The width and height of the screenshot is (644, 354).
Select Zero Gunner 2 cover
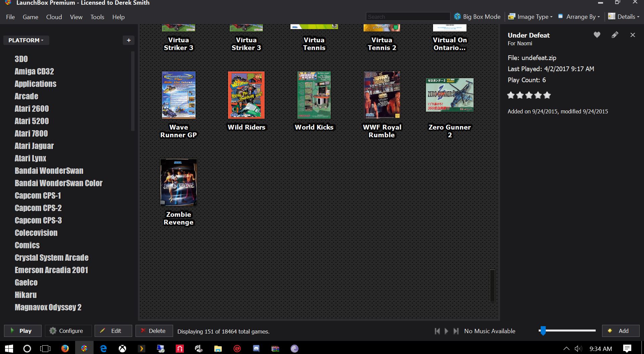pyautogui.click(x=450, y=95)
